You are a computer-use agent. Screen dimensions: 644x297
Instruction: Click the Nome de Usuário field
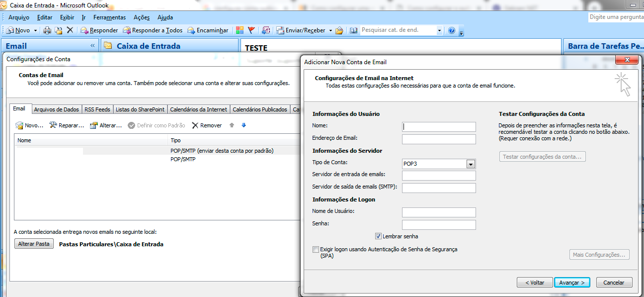point(439,212)
